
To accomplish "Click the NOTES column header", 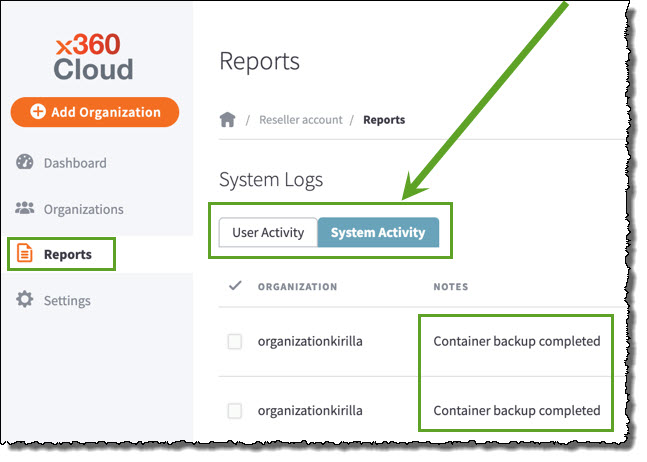I will tap(451, 287).
